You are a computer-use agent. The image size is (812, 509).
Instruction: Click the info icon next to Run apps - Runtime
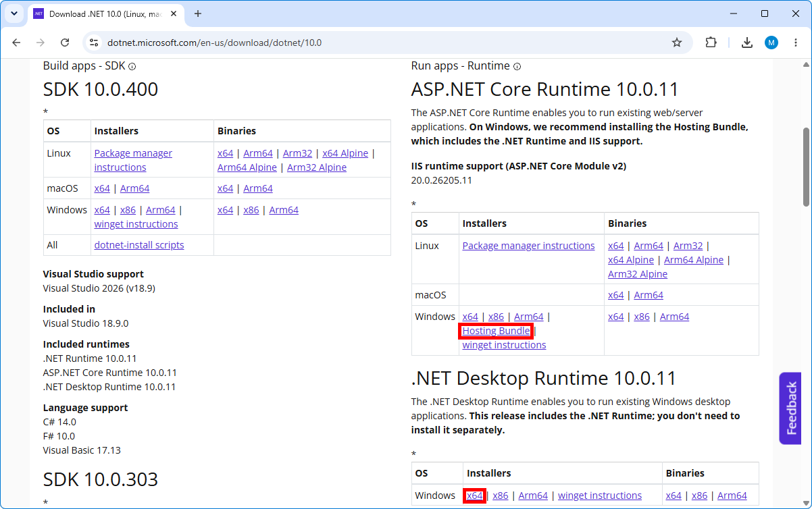(517, 66)
